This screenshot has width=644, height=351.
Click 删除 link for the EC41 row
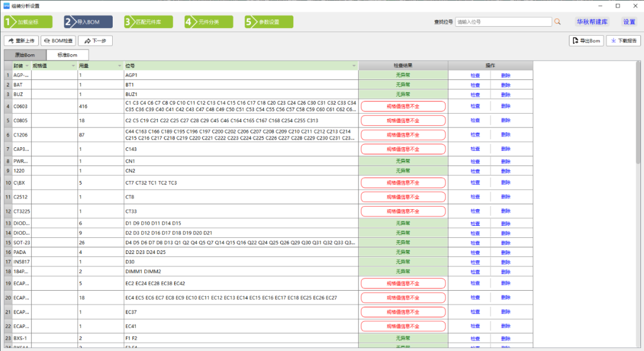506,326
